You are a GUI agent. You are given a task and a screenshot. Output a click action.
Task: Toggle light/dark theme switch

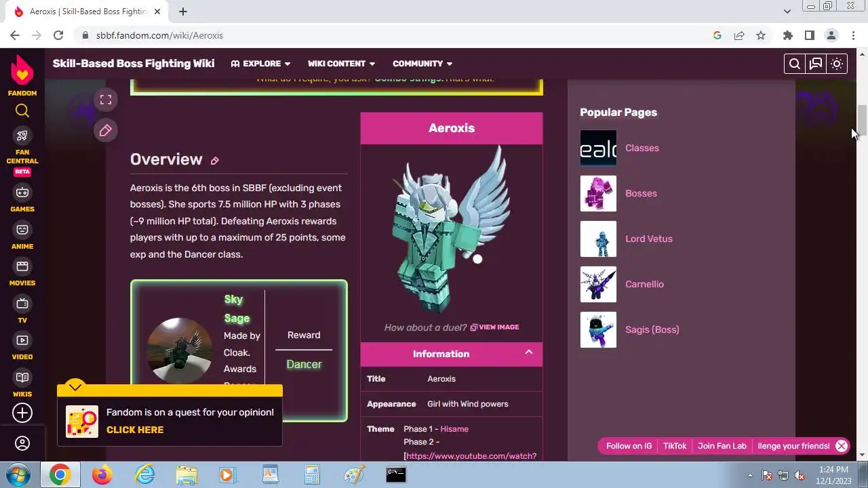point(837,64)
